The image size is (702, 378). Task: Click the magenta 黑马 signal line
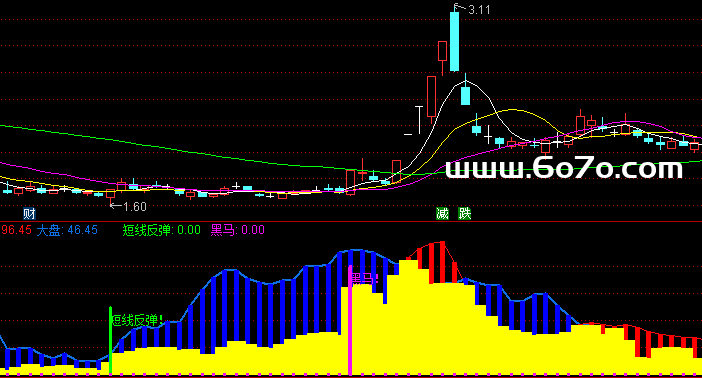(x=350, y=320)
